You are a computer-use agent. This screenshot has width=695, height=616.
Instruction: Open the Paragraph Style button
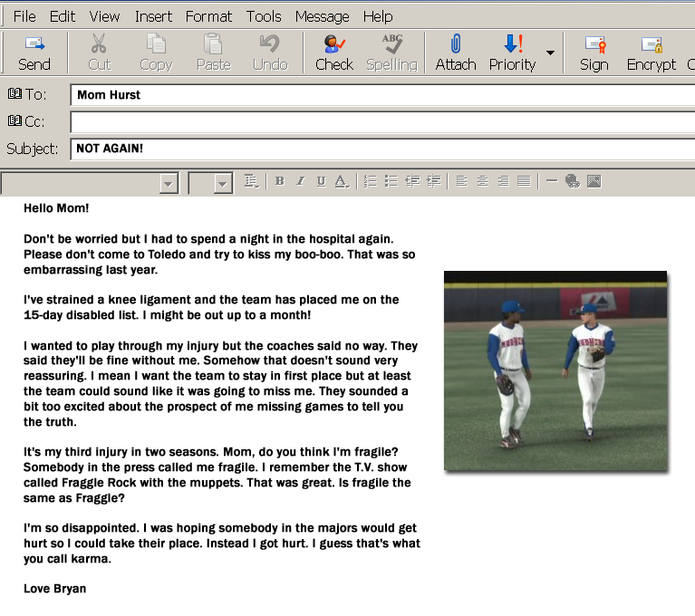click(x=251, y=181)
